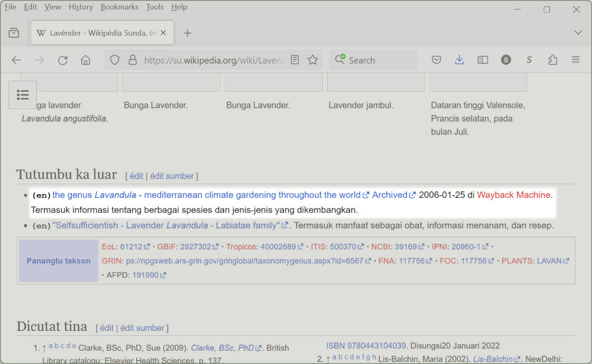Viewport: 592px width, 364px height.
Task: Close the Lavénder Wikipedia tab
Action: [x=164, y=32]
